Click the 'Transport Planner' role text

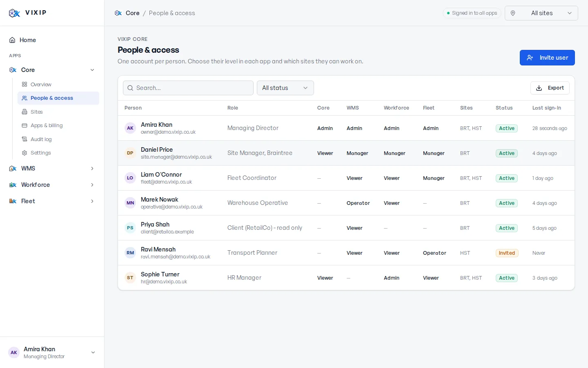pos(252,253)
